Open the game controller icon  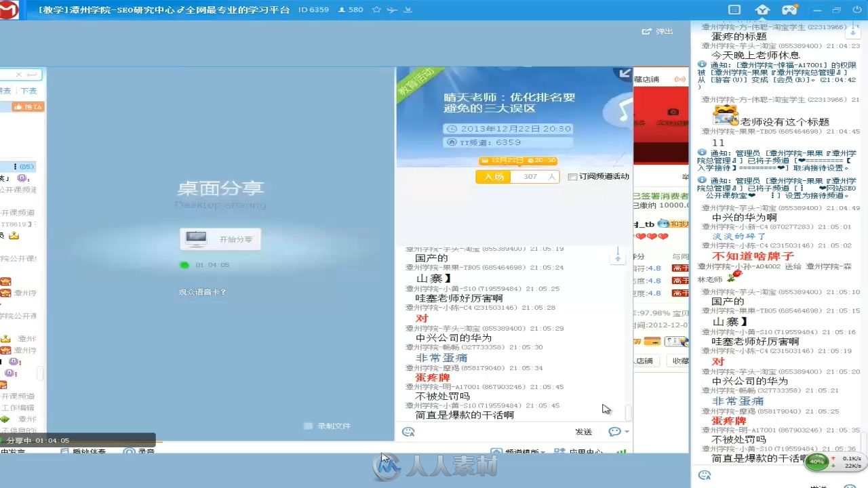pyautogui.click(x=789, y=10)
